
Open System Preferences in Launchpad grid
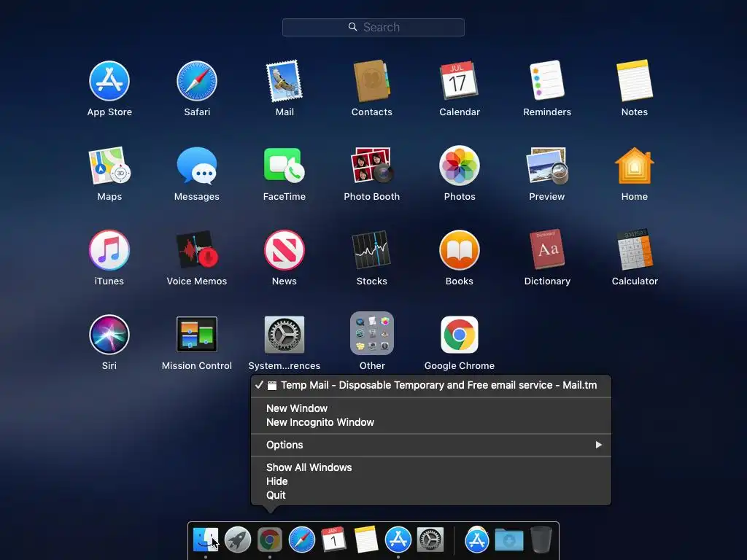click(x=285, y=334)
